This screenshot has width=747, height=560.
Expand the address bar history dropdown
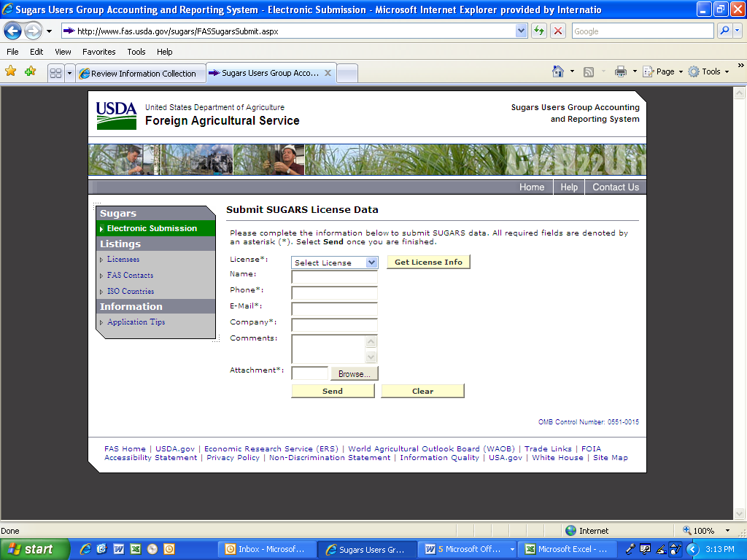521,31
